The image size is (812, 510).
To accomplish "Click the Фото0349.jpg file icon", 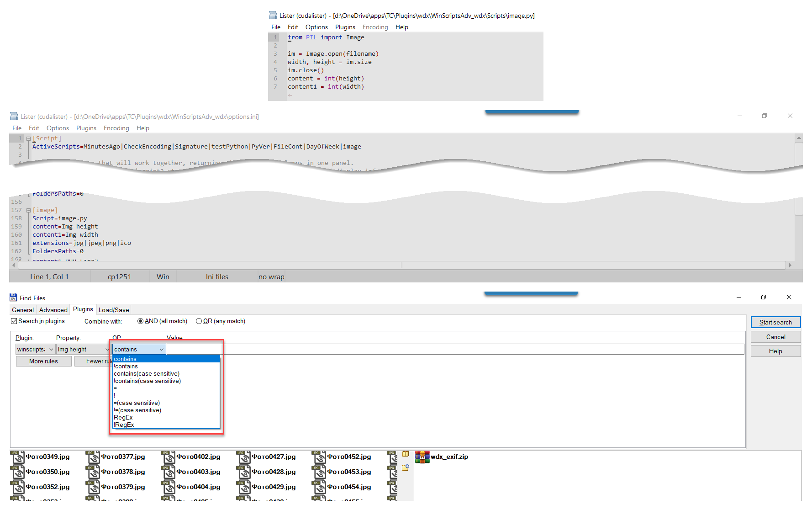I will click(17, 457).
